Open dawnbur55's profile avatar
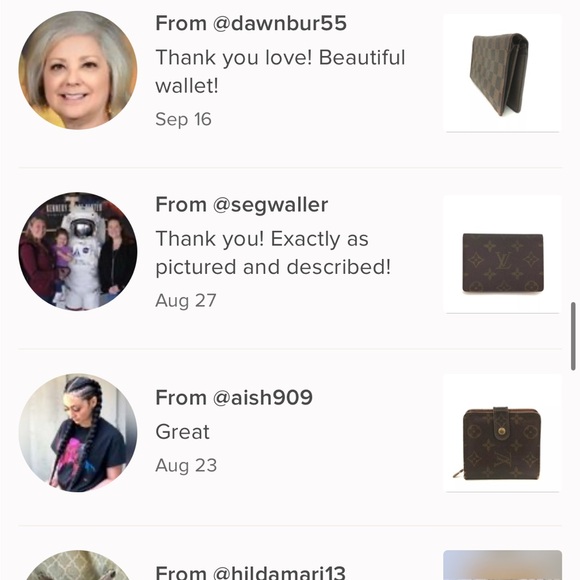The height and width of the screenshot is (580, 580). click(x=78, y=70)
